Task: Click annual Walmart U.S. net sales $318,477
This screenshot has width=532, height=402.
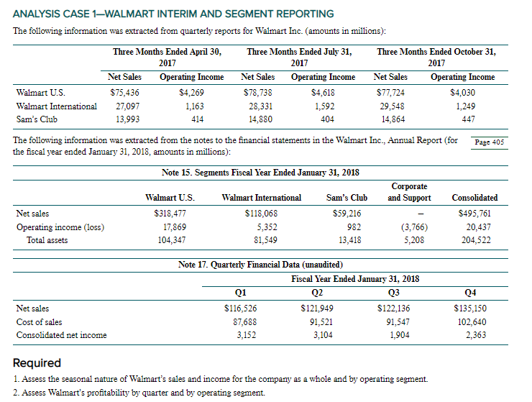Action: click(170, 214)
